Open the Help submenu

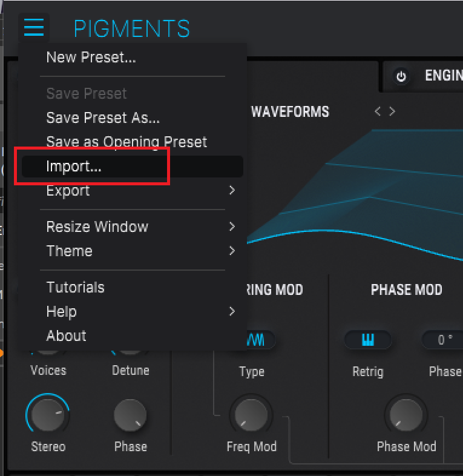[133, 311]
